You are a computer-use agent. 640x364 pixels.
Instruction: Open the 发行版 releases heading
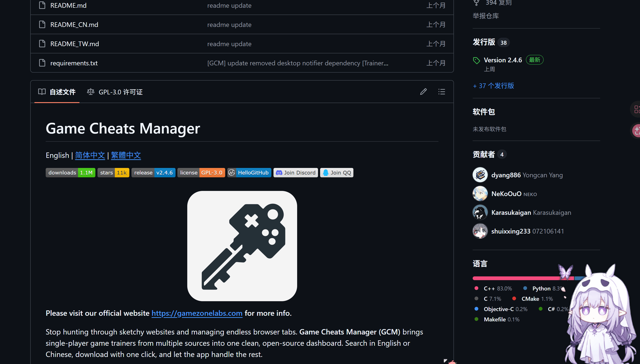[x=484, y=42]
